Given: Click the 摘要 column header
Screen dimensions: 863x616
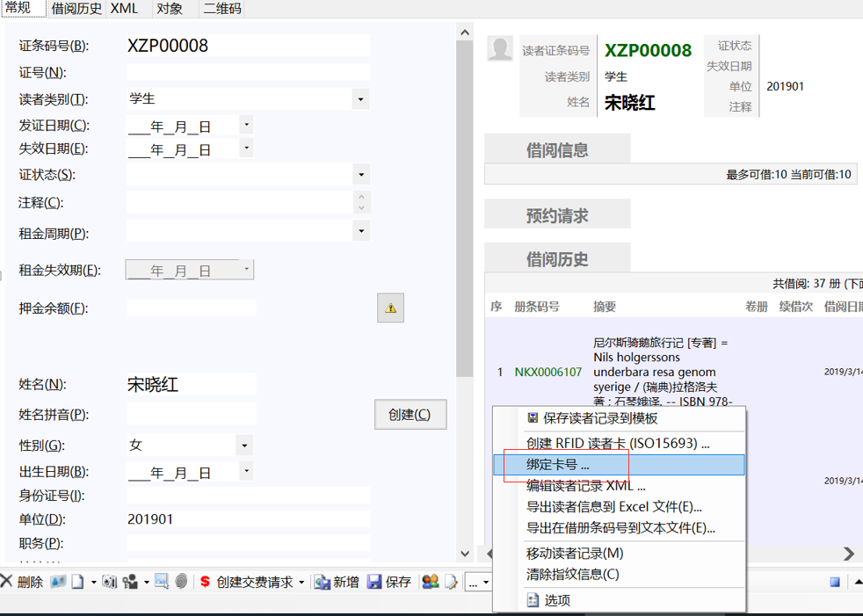Looking at the screenshot, I should point(605,307).
